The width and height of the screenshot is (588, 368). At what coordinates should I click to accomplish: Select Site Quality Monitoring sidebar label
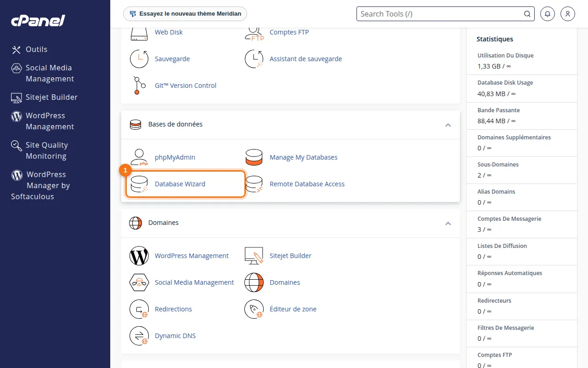(47, 150)
